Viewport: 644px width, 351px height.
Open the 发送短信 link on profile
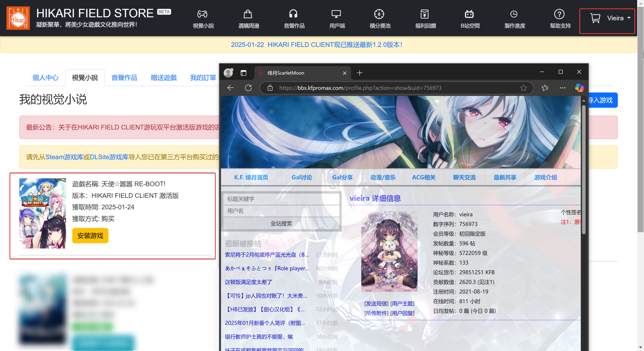(x=376, y=304)
